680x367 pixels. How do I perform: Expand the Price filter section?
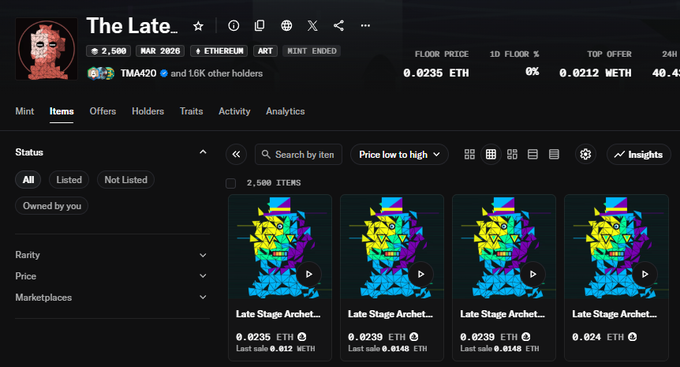(112, 276)
